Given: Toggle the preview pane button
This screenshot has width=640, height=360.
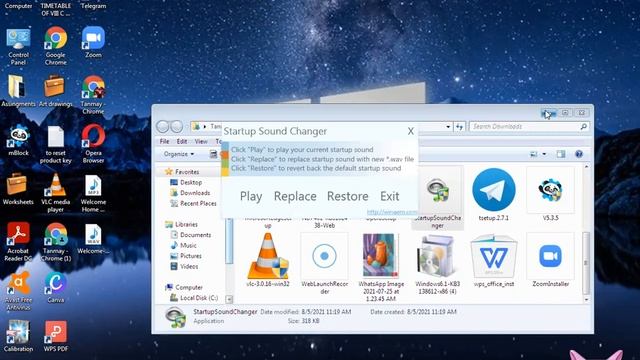Looking at the screenshot, I should coord(561,154).
